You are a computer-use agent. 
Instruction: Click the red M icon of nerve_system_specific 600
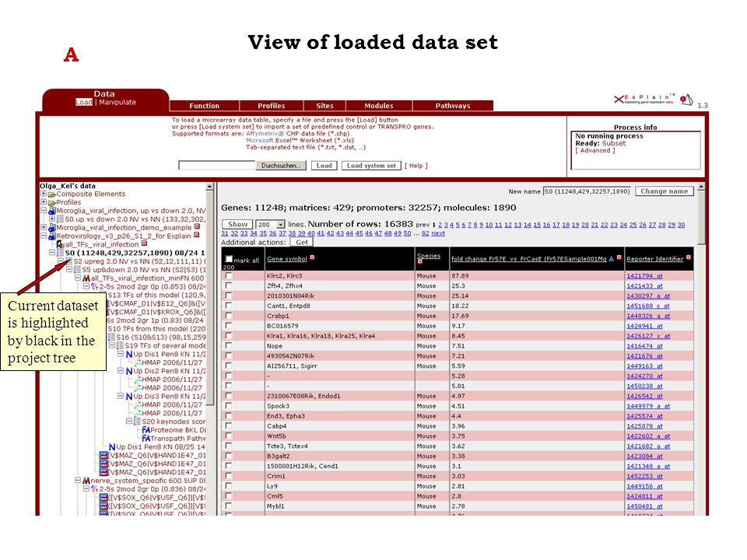pos(86,481)
